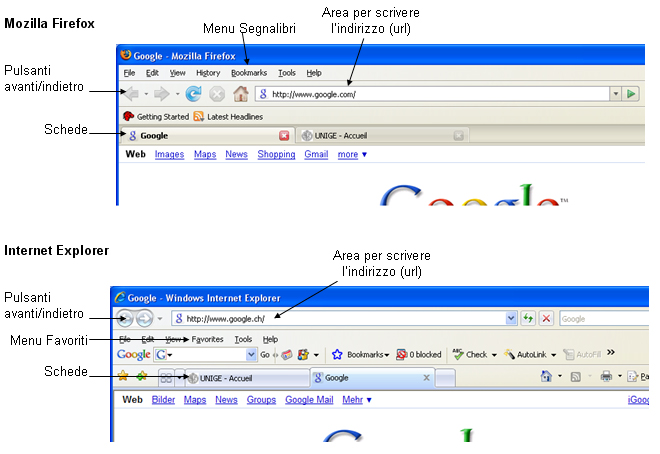Open Home button dropdown arrow in Internet Explorer
Screen dimensions: 660x454
pos(560,376)
